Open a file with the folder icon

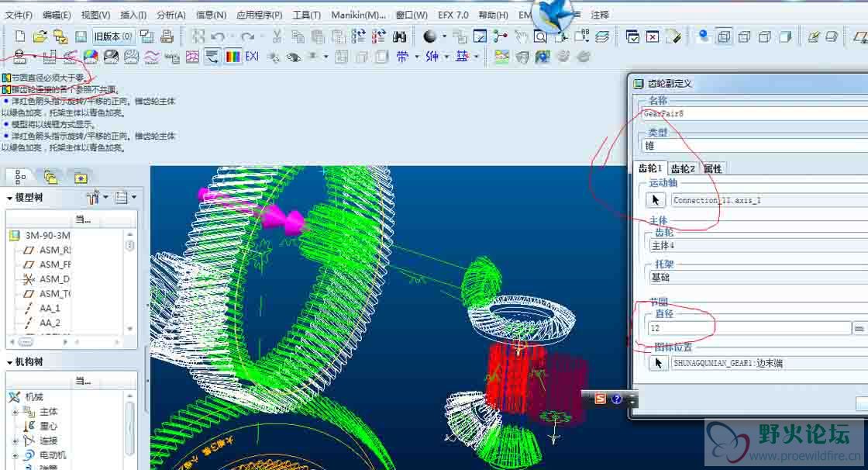pyautogui.click(x=40, y=36)
